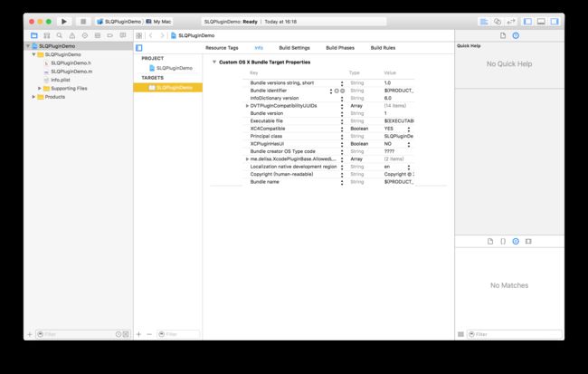Collapse the SLQPluginDemo group folder
Image resolution: width=588 pixels, height=374 pixels.
point(33,54)
